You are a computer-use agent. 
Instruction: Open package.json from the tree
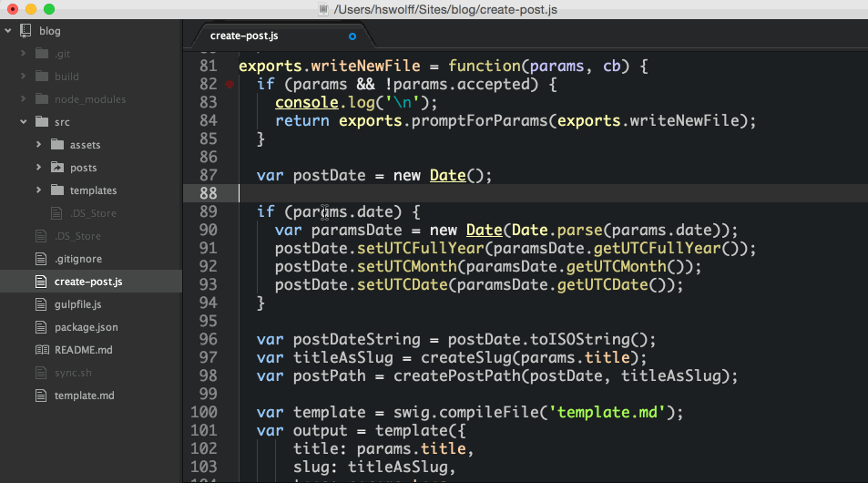tap(86, 327)
